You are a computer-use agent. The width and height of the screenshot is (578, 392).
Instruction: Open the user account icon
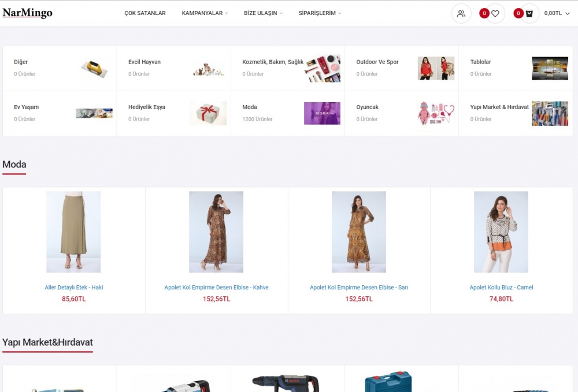coord(461,14)
